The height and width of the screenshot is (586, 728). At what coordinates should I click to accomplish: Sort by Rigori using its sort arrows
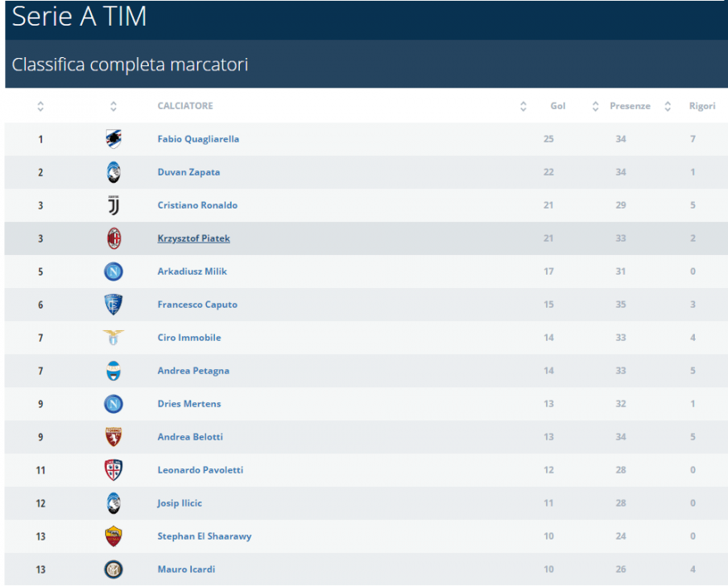(668, 106)
